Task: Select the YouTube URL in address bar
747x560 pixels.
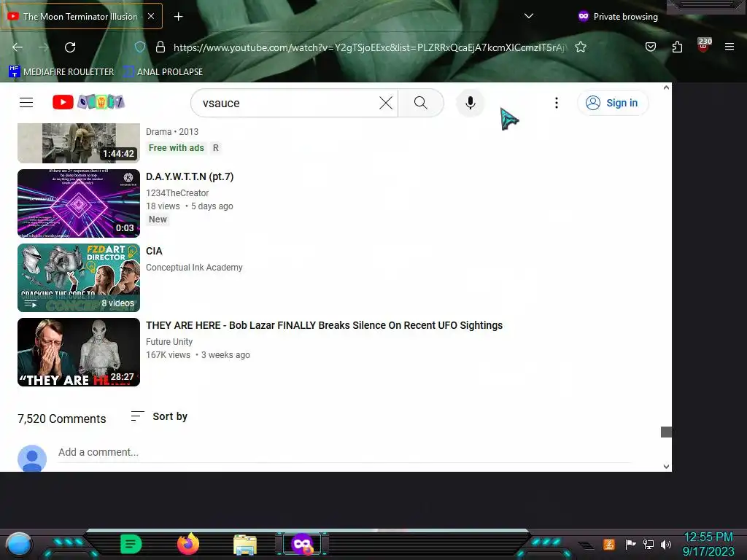Action: click(370, 47)
